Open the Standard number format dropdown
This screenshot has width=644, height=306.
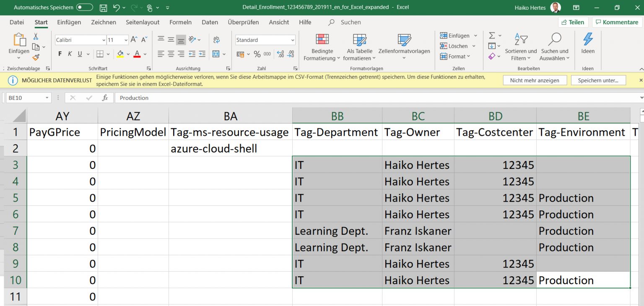[293, 40]
